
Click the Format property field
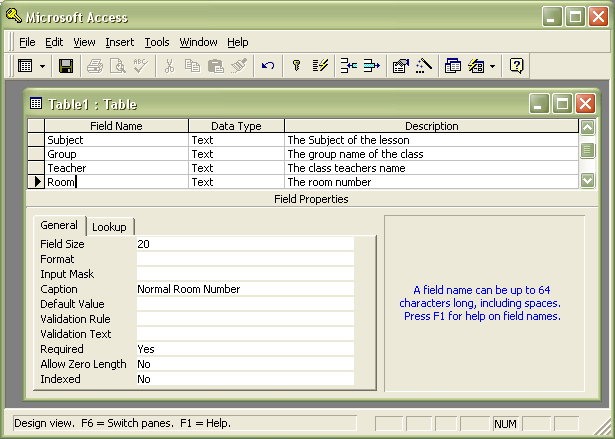[x=245, y=259]
